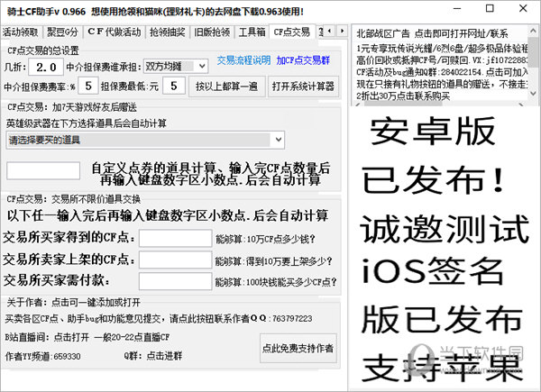Open the 聚豆G分 tab
The width and height of the screenshot is (541, 392).
[62, 32]
